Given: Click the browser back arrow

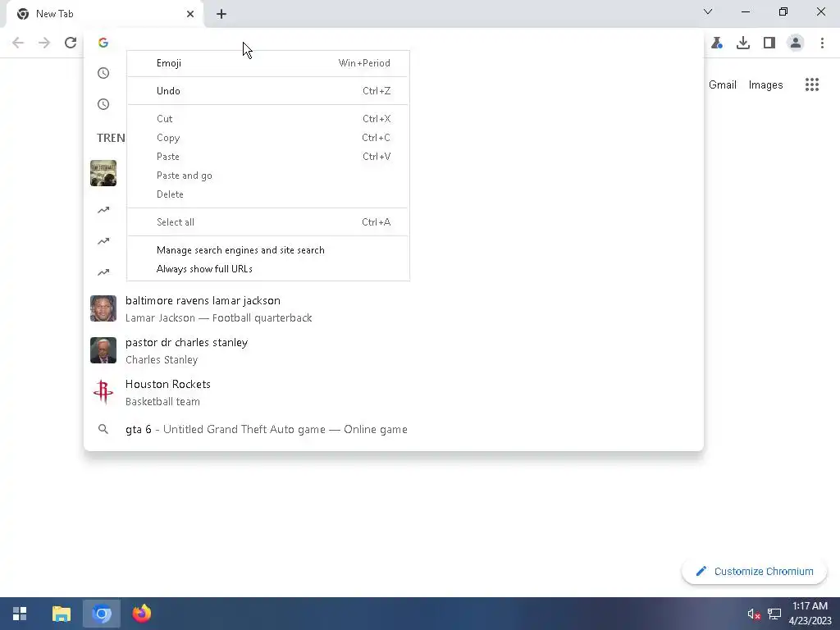Looking at the screenshot, I should 18,43.
